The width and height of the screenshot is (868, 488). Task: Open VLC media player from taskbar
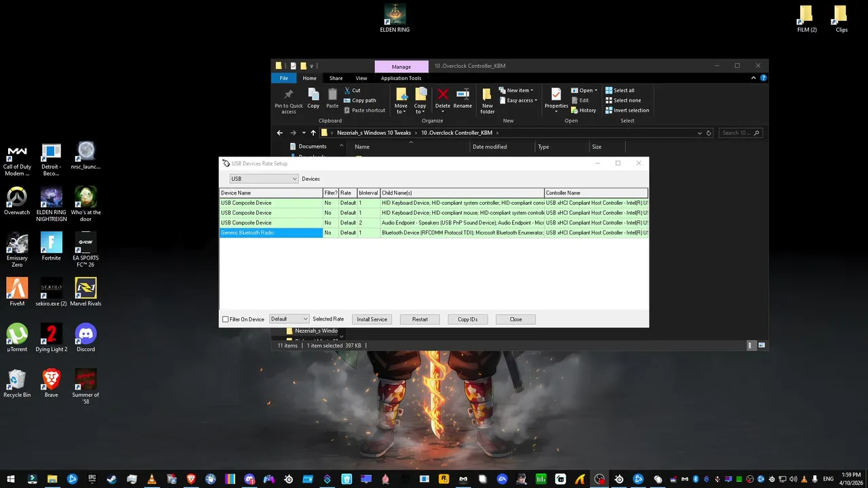click(x=151, y=479)
